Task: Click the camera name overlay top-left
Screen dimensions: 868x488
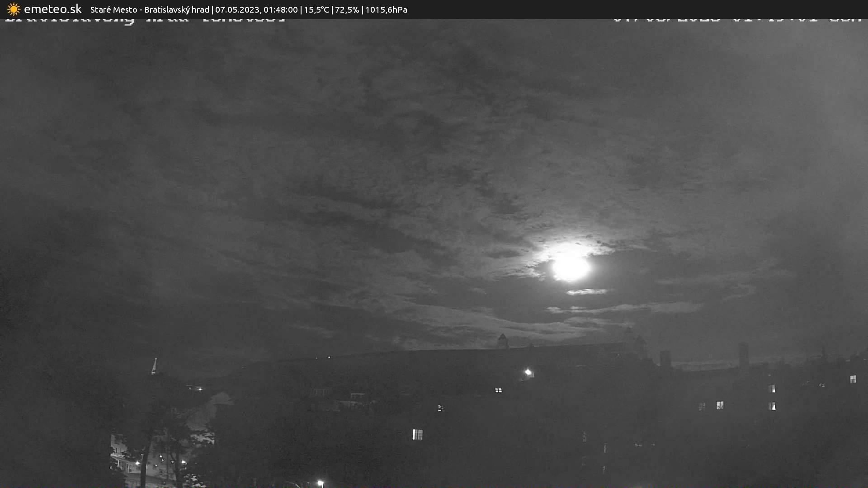Action: click(x=145, y=20)
